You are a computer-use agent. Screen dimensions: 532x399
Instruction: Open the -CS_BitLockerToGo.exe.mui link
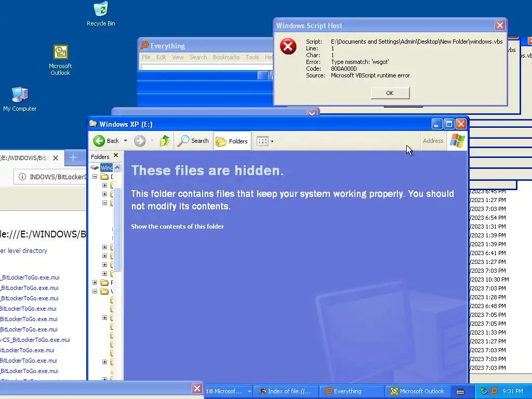[35, 340]
